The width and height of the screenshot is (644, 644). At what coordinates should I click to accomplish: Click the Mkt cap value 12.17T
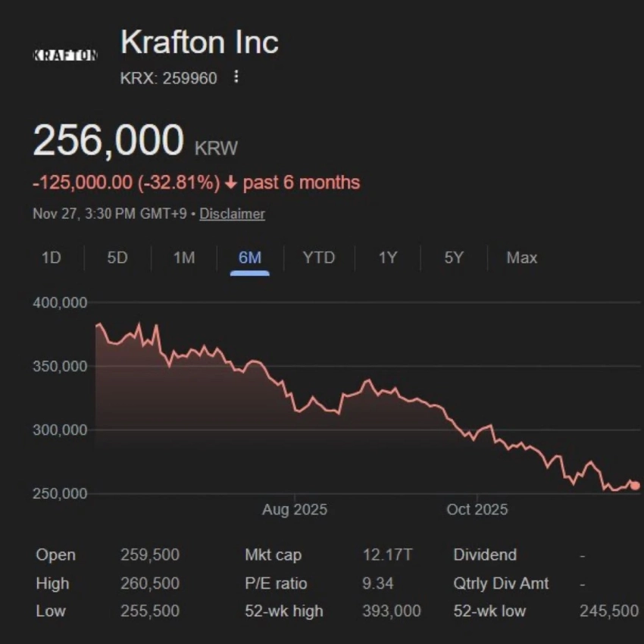click(x=387, y=555)
